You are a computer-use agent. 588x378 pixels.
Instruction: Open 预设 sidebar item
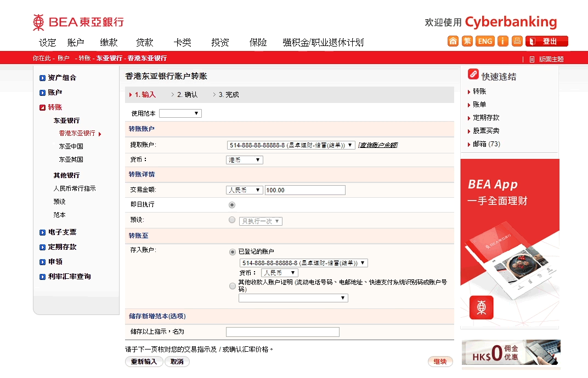(x=59, y=202)
